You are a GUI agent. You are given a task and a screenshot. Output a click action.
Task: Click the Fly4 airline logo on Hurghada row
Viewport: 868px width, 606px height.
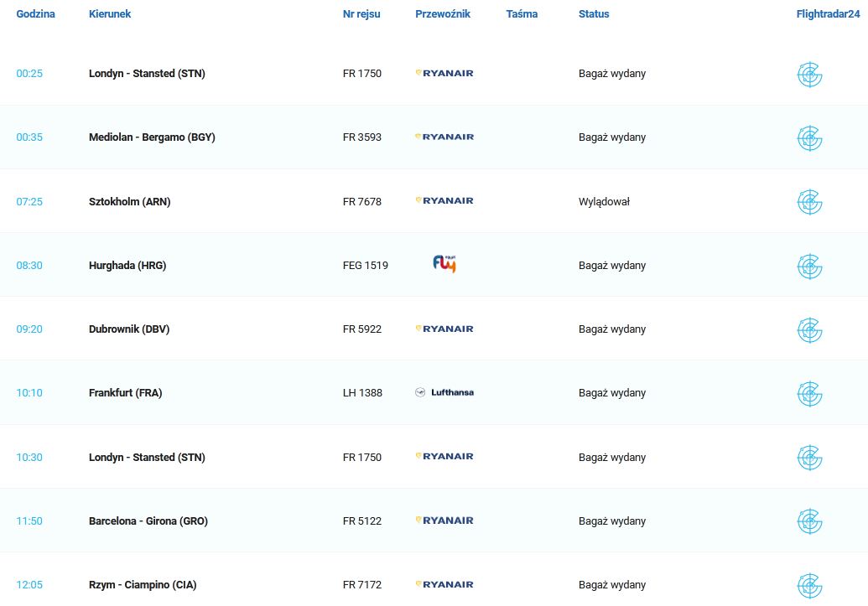tap(444, 265)
